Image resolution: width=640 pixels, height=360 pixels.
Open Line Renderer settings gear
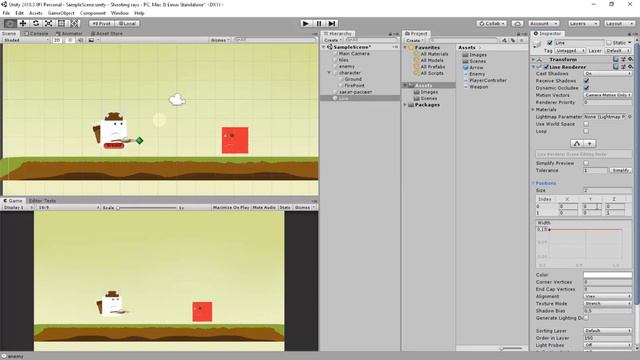[630, 67]
